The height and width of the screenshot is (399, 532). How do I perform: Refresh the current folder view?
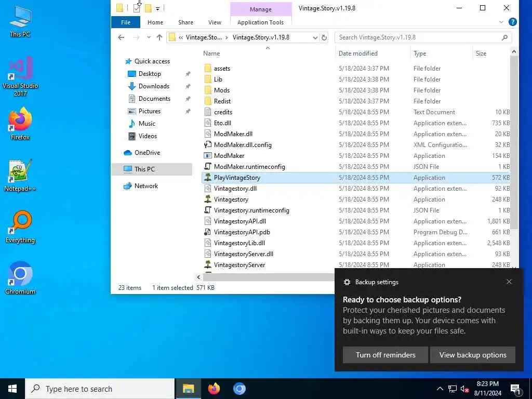[324, 37]
